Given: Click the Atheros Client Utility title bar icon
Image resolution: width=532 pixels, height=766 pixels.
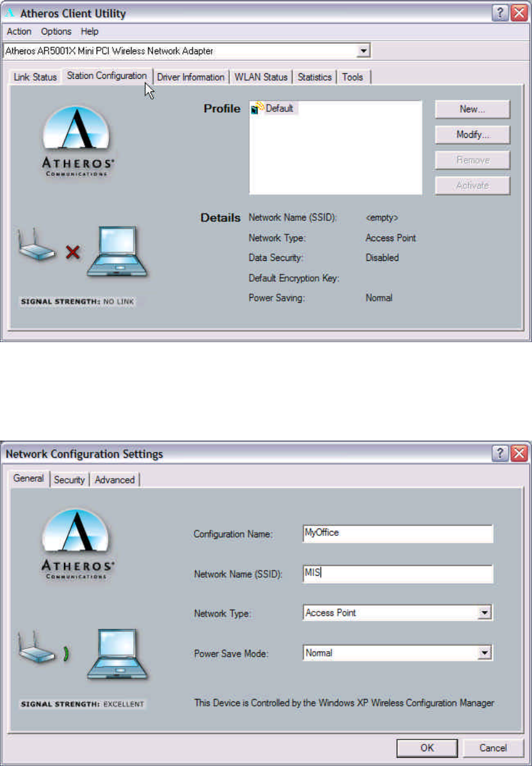Looking at the screenshot, I should tap(10, 12).
